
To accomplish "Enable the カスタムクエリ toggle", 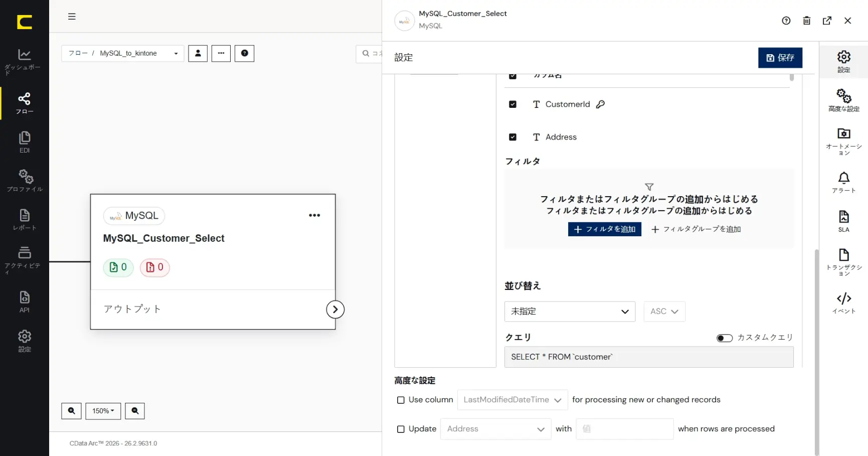I will click(725, 338).
